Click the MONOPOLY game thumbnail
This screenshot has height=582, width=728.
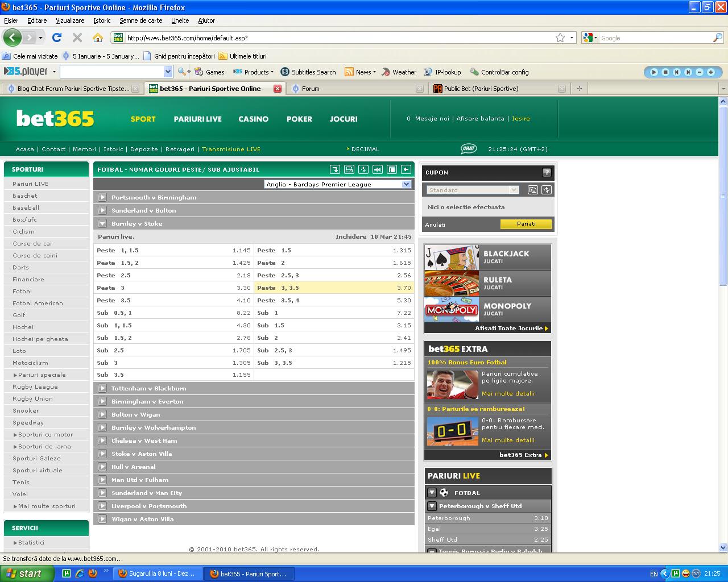(452, 310)
